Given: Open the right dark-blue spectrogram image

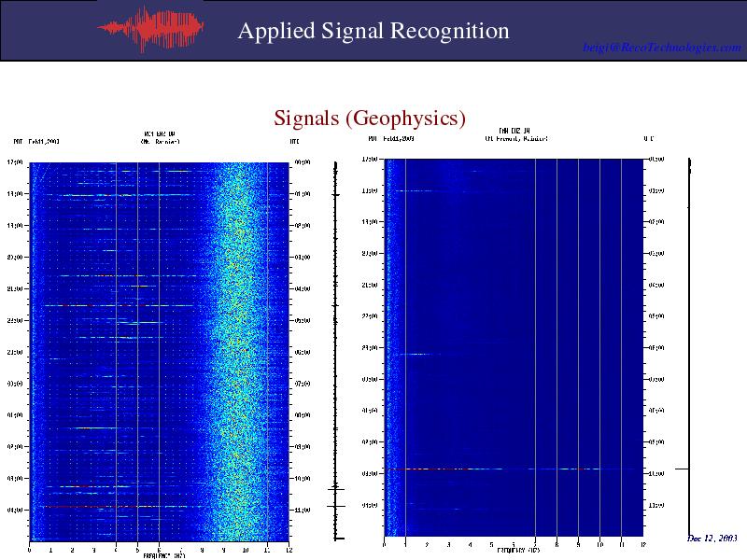Looking at the screenshot, I should tap(514, 347).
